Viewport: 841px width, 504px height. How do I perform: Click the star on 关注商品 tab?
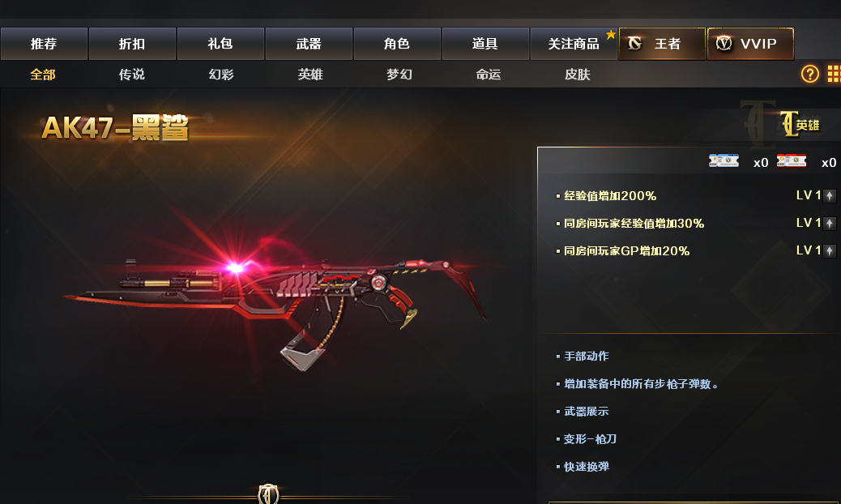click(610, 35)
